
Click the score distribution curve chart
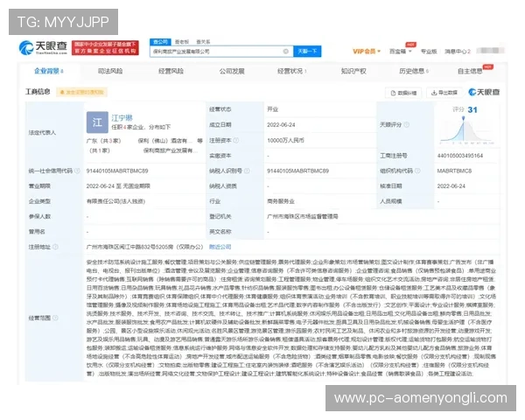click(x=467, y=130)
